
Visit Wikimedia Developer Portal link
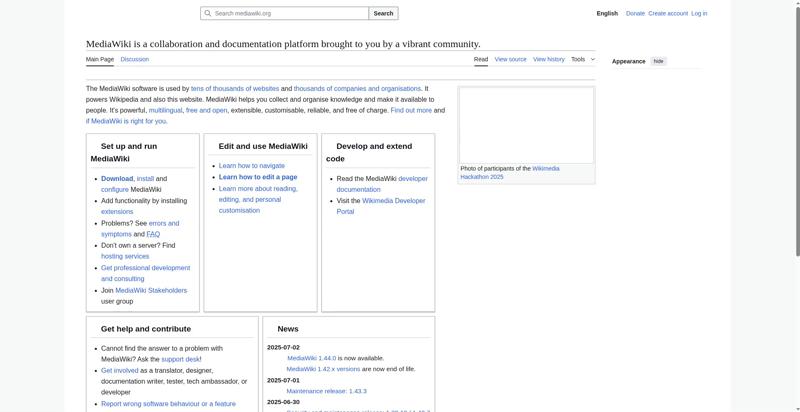[381, 206]
